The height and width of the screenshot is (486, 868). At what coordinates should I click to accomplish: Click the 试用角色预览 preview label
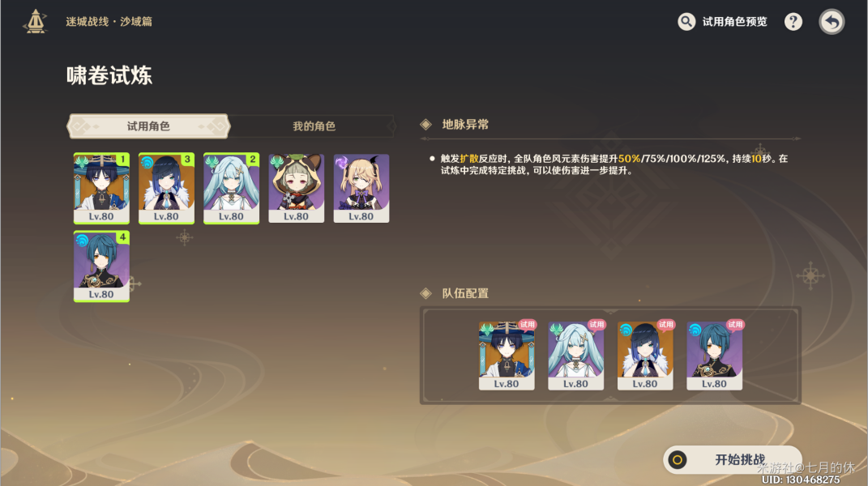pos(734,22)
